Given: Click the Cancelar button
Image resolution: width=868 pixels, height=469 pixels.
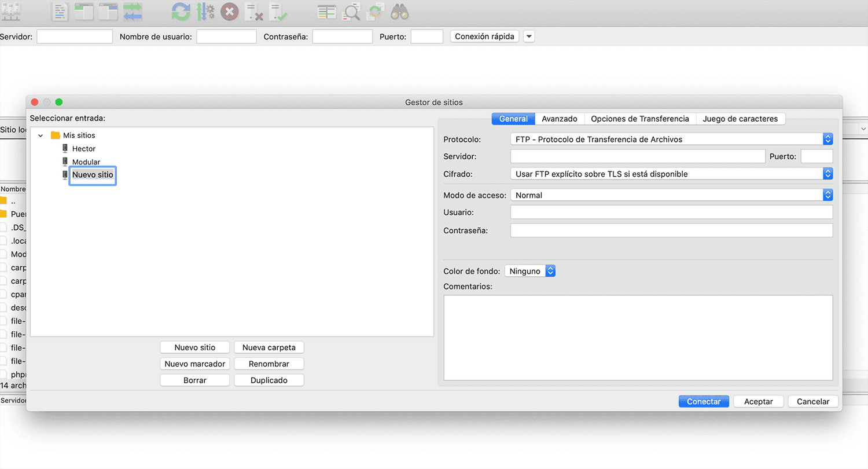Looking at the screenshot, I should (813, 401).
